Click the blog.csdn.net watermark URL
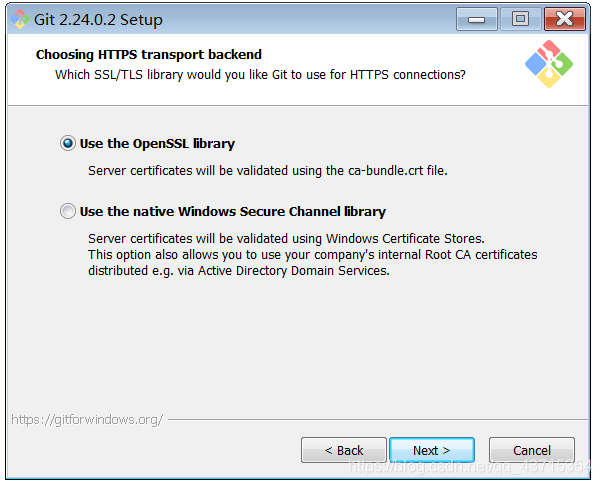602x485 pixels. point(472,466)
